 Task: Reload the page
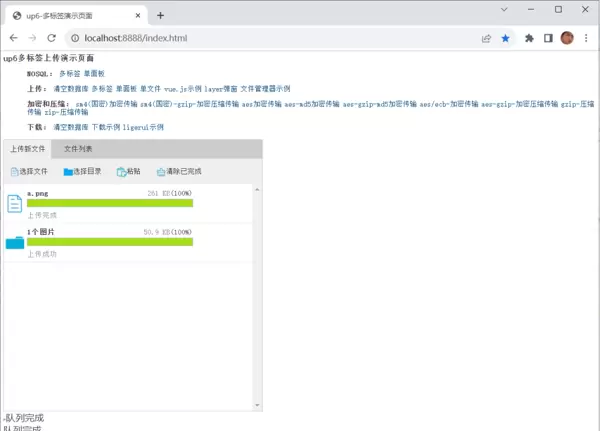click(x=52, y=38)
